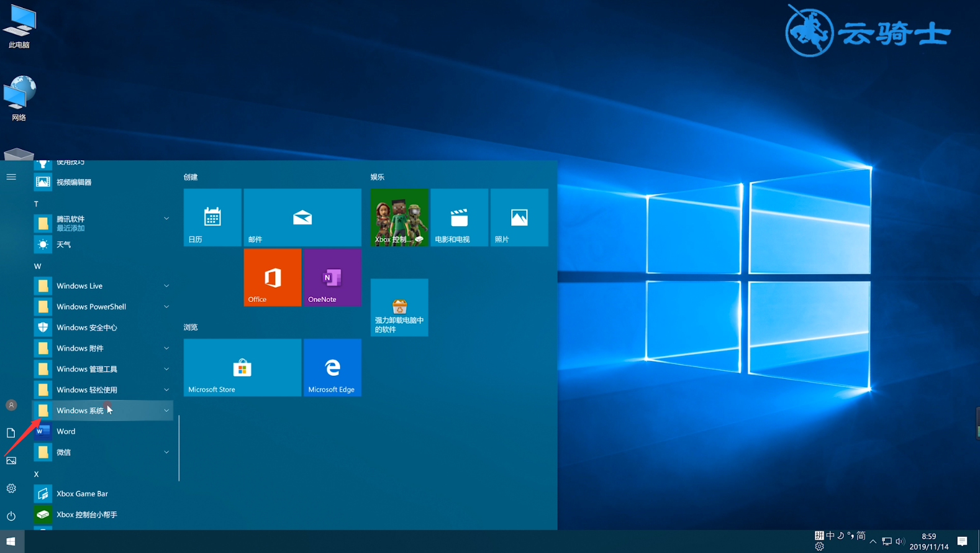This screenshot has width=980, height=553.
Task: Open the Action Center notification icon
Action: 962,541
